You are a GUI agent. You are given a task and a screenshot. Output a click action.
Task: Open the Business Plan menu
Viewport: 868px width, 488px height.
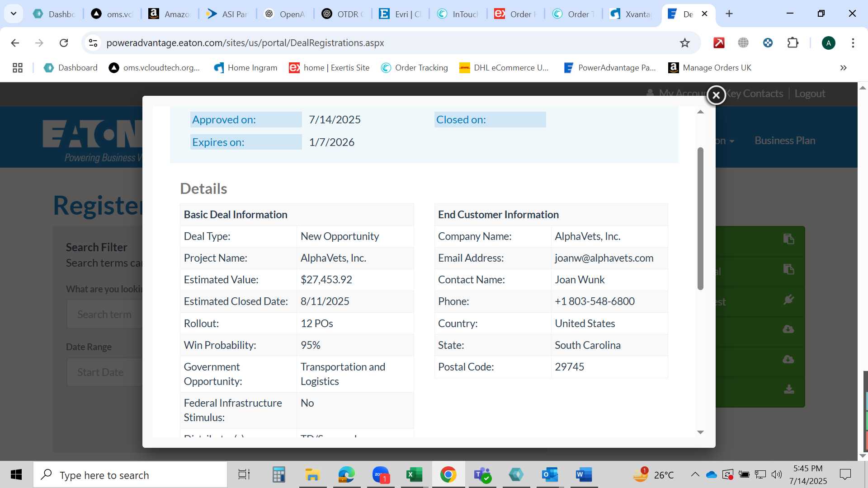(x=785, y=141)
